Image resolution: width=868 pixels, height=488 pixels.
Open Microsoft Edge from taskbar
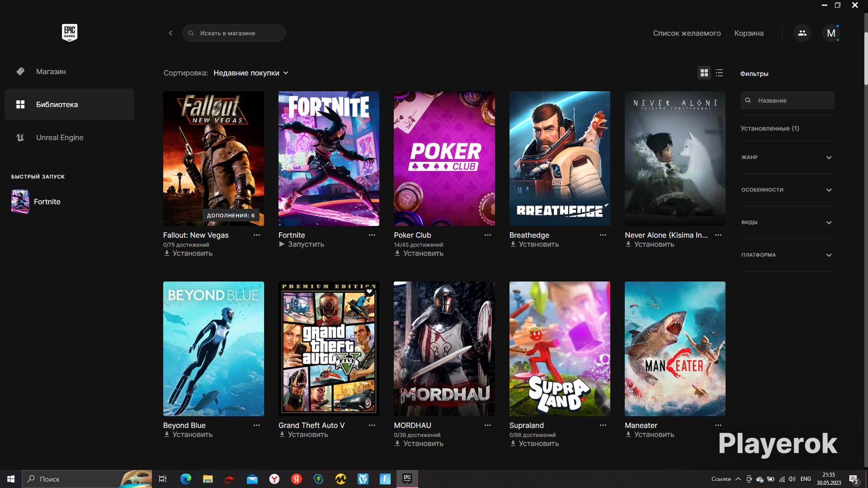pyautogui.click(x=186, y=479)
